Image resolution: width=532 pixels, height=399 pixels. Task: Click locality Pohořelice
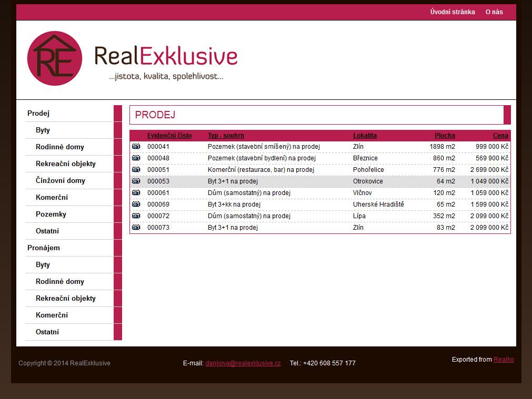(x=368, y=169)
